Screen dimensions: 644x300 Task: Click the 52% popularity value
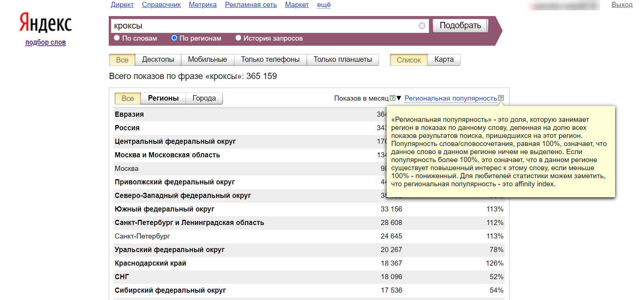[x=496, y=277]
